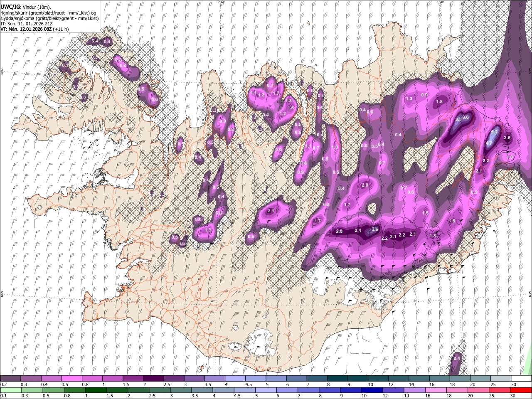The width and height of the screenshot is (532, 399).
Task: Select the bright pink 0.5–0.8 snow legend swatch
Action: tap(71, 379)
